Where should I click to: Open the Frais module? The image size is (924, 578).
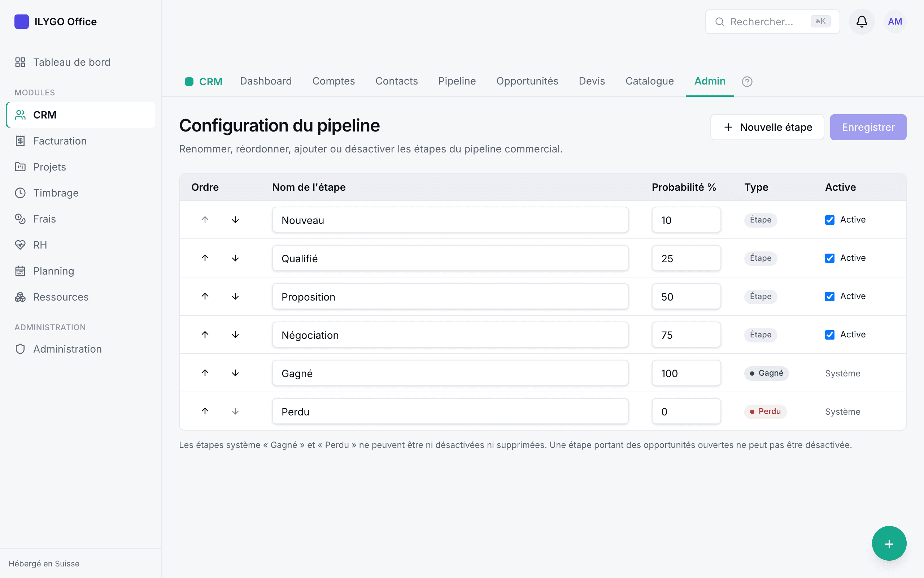[80, 219]
